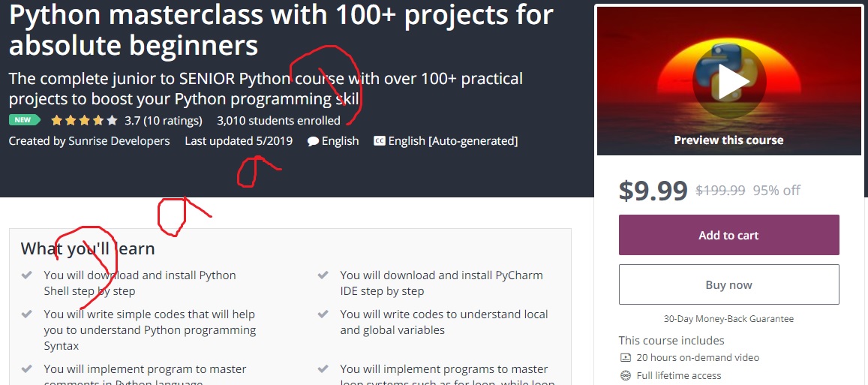The height and width of the screenshot is (385, 868).
Task: Click the $9.99 price
Action: [x=653, y=190]
